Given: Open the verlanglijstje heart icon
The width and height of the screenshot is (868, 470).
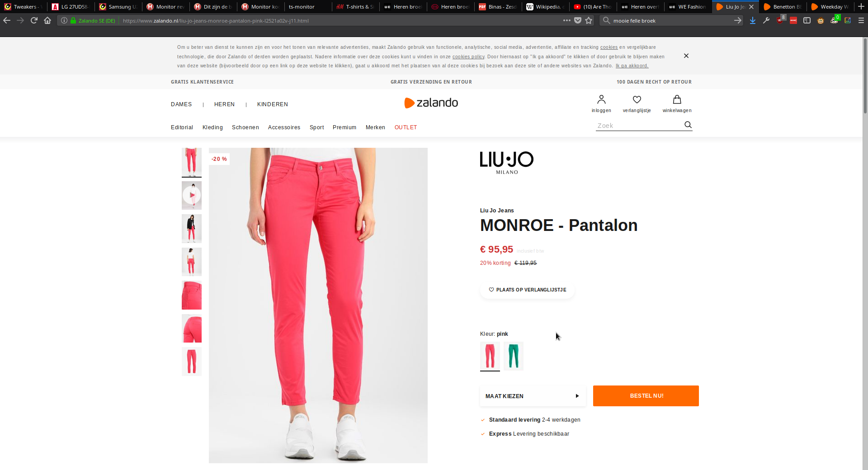Looking at the screenshot, I should click(637, 100).
